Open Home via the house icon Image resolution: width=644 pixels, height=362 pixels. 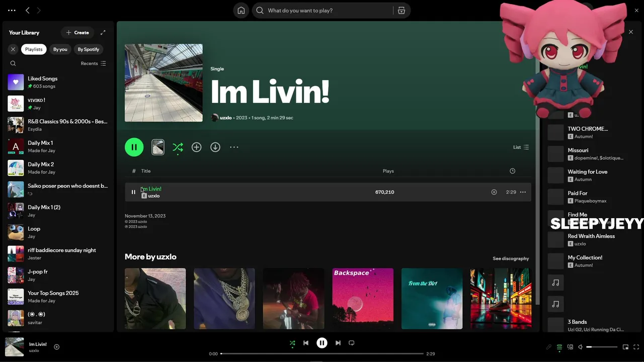(x=242, y=11)
